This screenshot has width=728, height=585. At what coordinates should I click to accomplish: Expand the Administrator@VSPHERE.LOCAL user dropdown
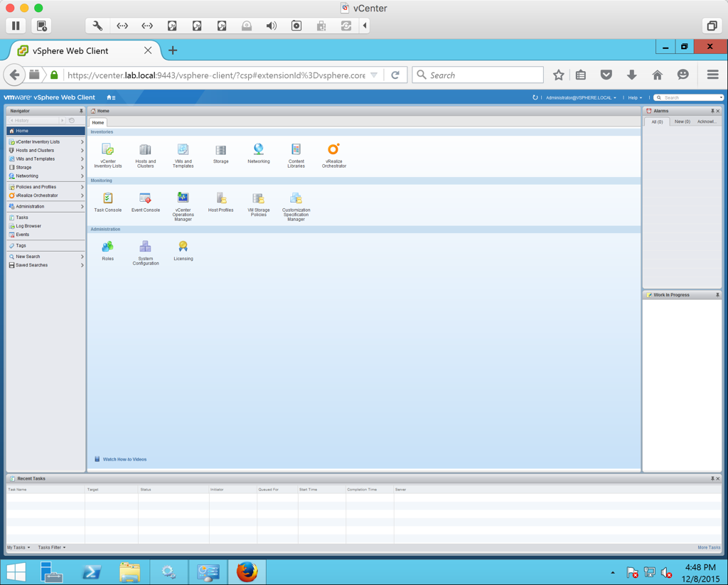[x=581, y=97]
